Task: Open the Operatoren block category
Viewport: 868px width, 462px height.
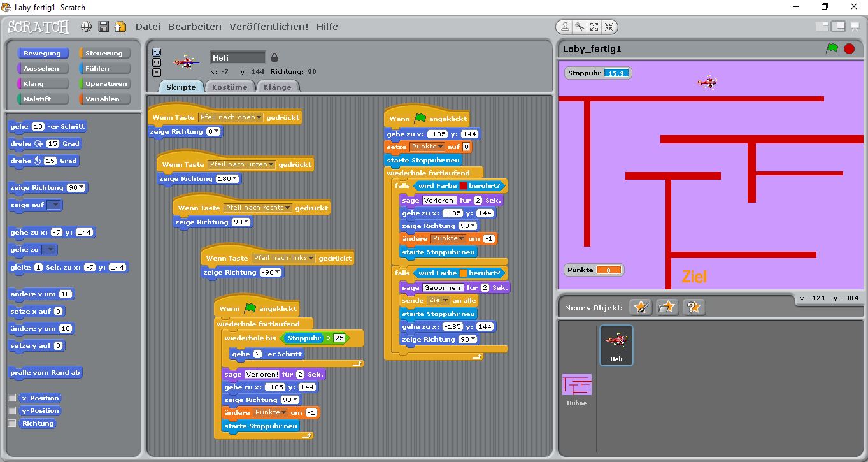Action: pyautogui.click(x=104, y=83)
